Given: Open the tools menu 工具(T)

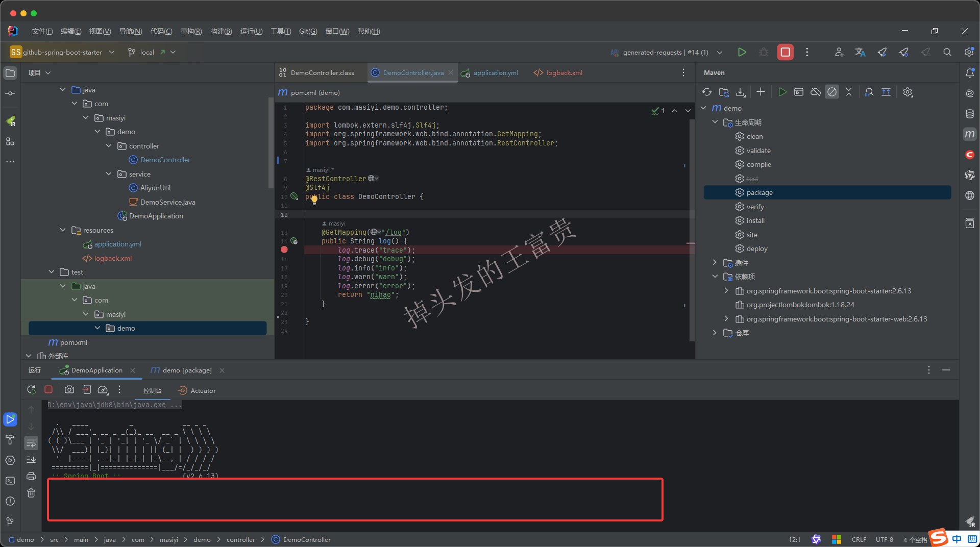Looking at the screenshot, I should (x=281, y=31).
